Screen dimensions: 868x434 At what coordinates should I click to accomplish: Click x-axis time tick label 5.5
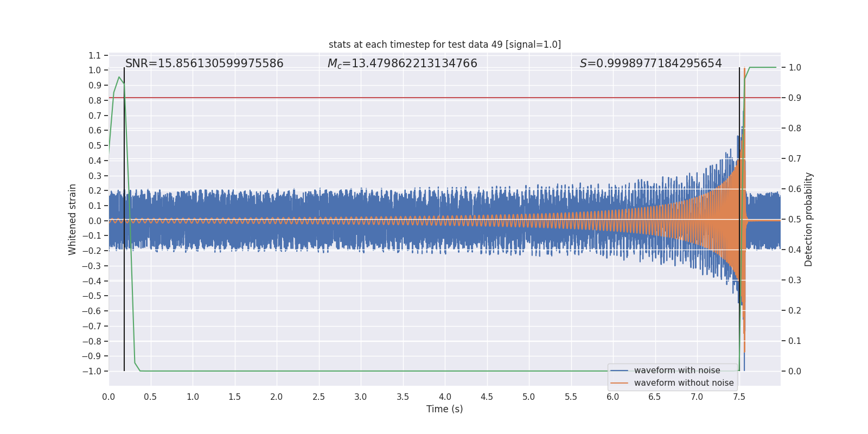tap(571, 397)
